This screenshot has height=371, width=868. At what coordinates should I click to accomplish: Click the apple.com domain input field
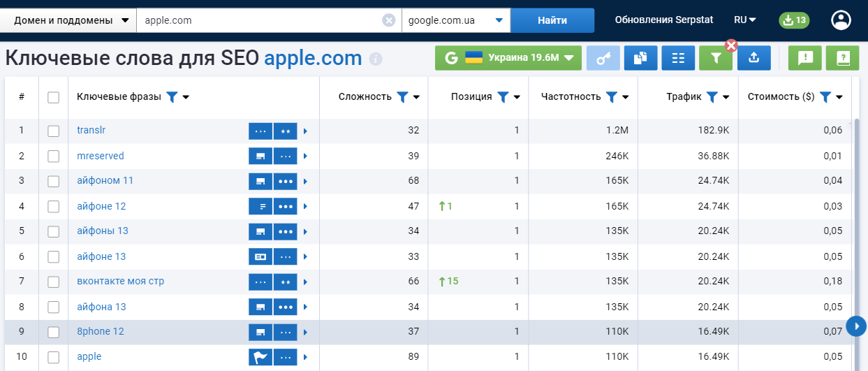click(x=269, y=20)
